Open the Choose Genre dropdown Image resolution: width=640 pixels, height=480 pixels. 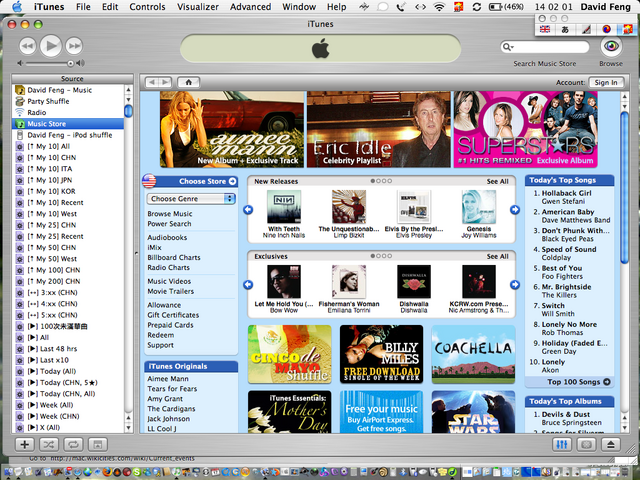click(191, 199)
